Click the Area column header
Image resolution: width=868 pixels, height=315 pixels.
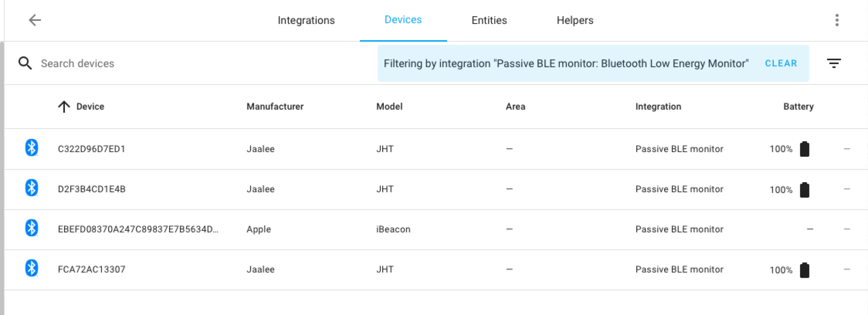pos(515,107)
